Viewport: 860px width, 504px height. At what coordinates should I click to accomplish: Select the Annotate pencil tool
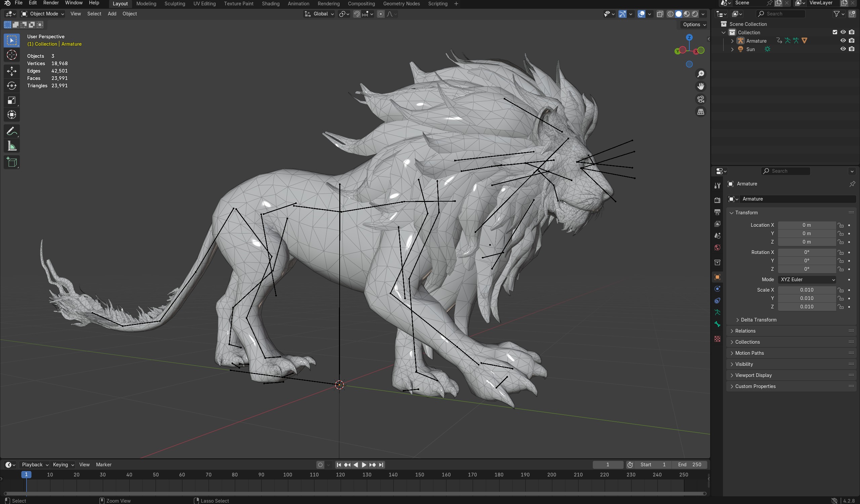(12, 131)
